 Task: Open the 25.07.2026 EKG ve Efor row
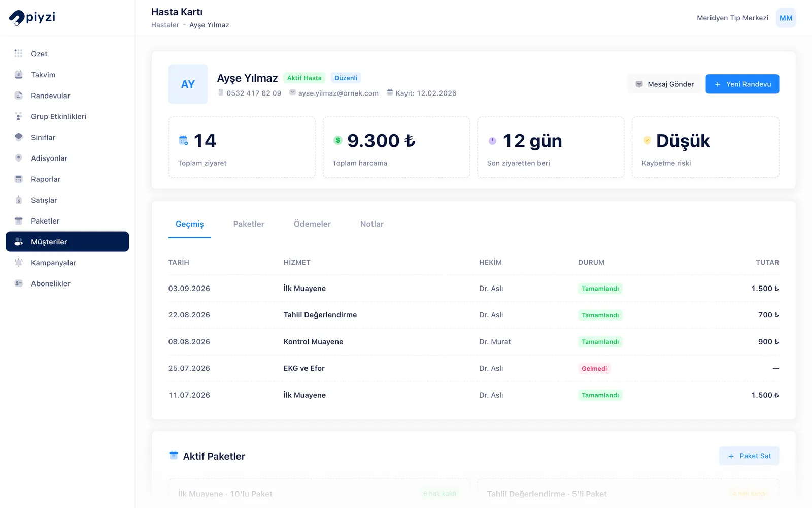pos(473,368)
